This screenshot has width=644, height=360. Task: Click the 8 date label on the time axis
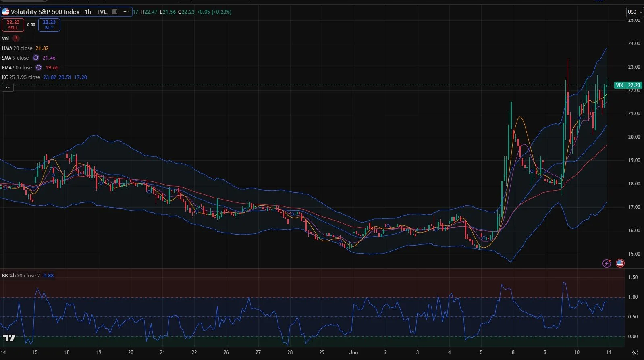(513, 352)
